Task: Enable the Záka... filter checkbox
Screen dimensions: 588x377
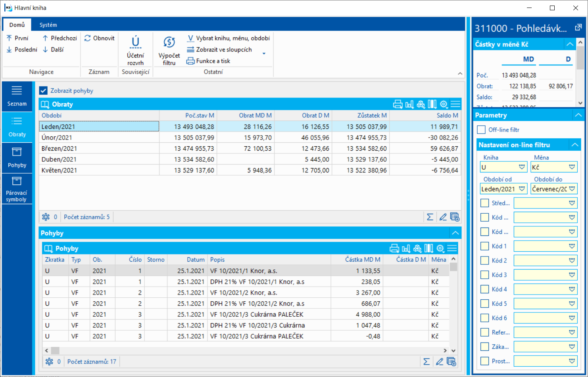Action: coord(484,346)
